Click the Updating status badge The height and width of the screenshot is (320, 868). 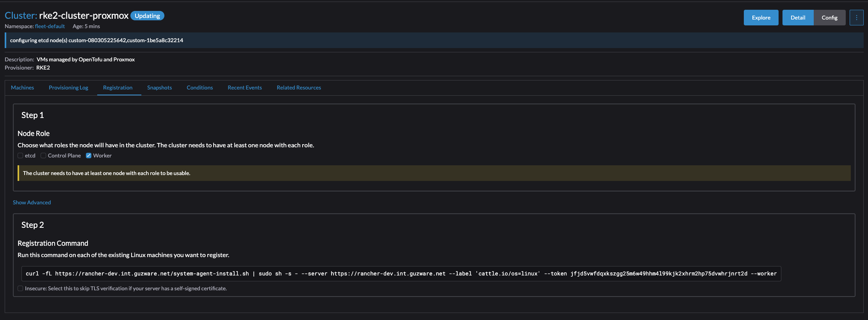(x=147, y=16)
